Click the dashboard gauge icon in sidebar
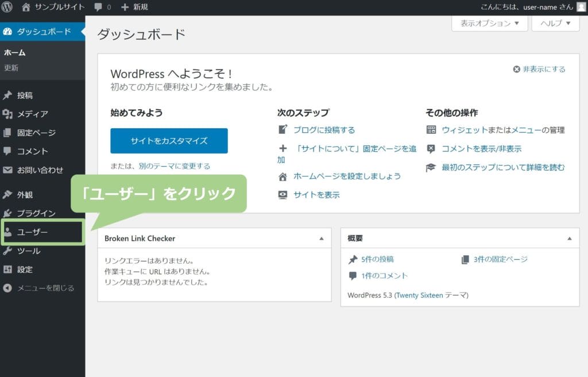Viewport: 588px width, 377px height. (x=7, y=32)
